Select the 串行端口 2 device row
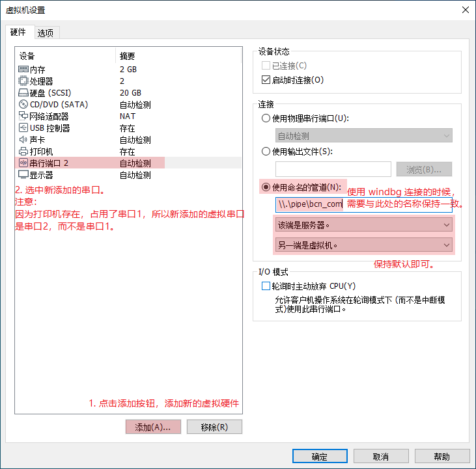The width and height of the screenshot is (476, 469). point(128,163)
